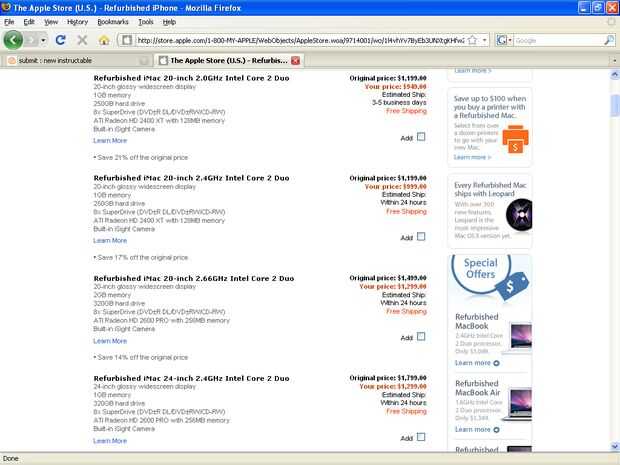
Task: Click the scrollbar up arrow
Action: (615, 74)
